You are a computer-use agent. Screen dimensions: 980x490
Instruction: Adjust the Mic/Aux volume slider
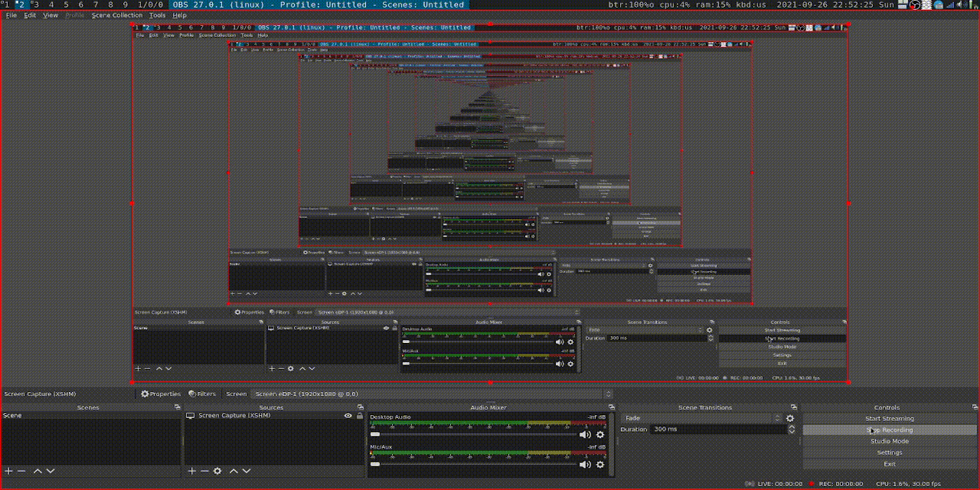[474, 464]
